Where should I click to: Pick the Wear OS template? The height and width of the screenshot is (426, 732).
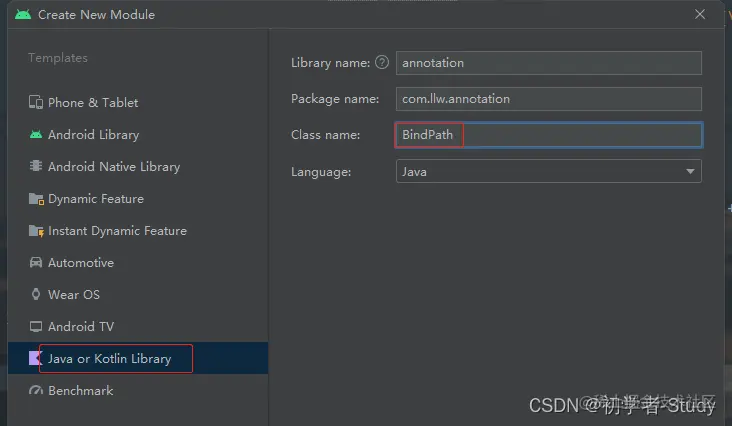click(138, 294)
